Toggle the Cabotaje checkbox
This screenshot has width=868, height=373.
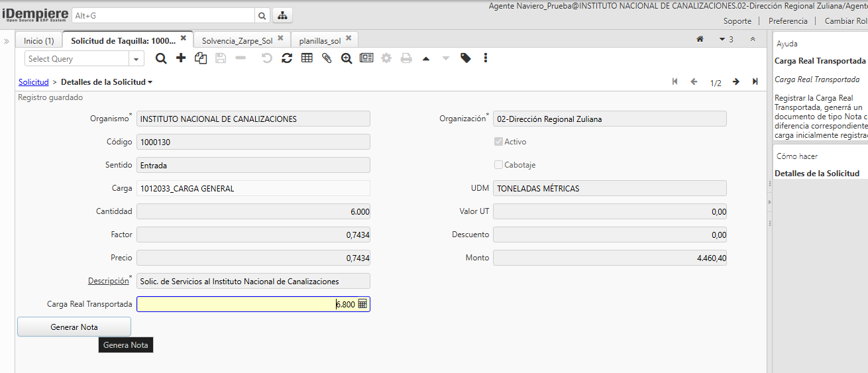pos(498,165)
